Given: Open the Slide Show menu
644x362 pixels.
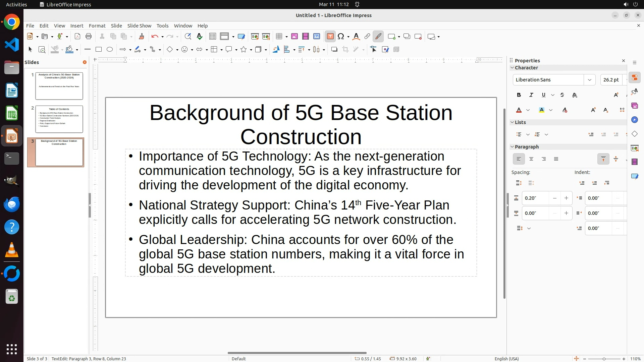Looking at the screenshot, I should coord(139,26).
